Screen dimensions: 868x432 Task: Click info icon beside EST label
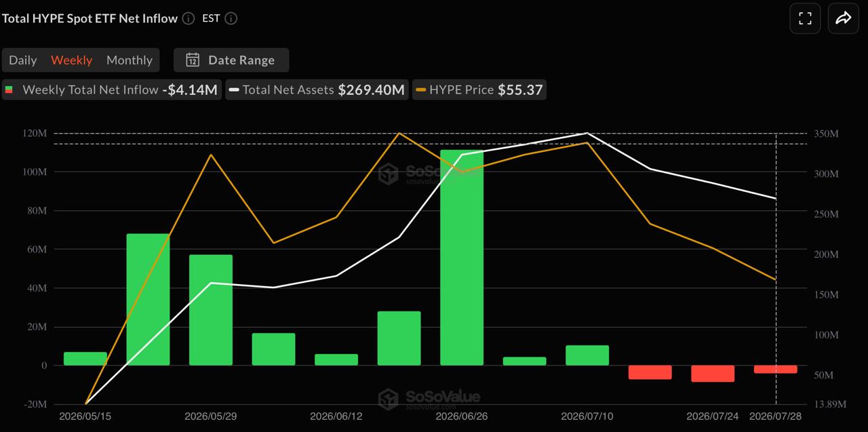click(x=231, y=18)
